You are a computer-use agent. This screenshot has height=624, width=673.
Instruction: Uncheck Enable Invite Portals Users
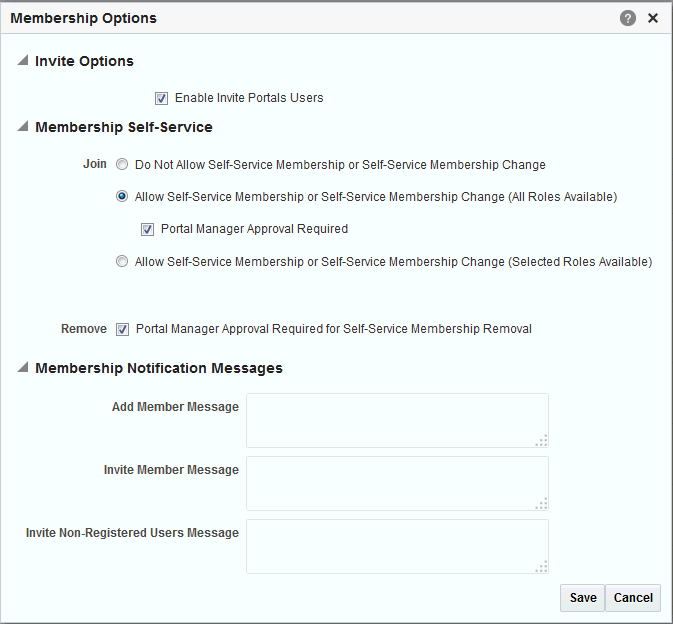(161, 98)
